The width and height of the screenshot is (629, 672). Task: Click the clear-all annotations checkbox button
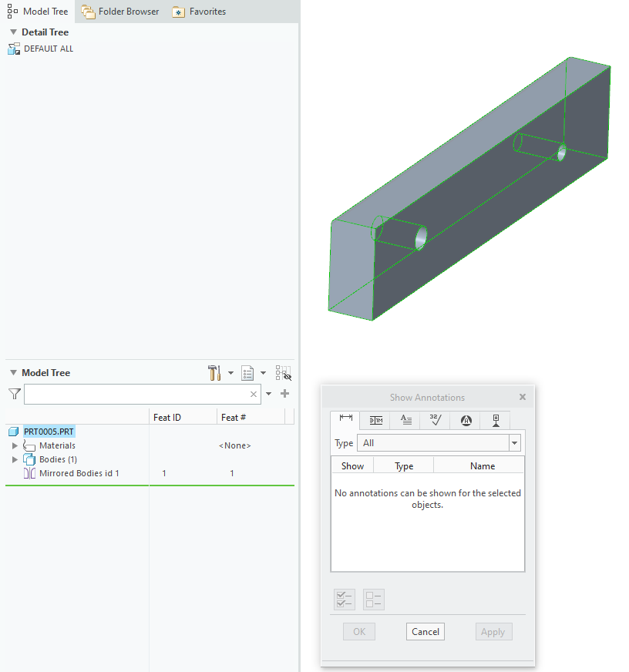(373, 600)
